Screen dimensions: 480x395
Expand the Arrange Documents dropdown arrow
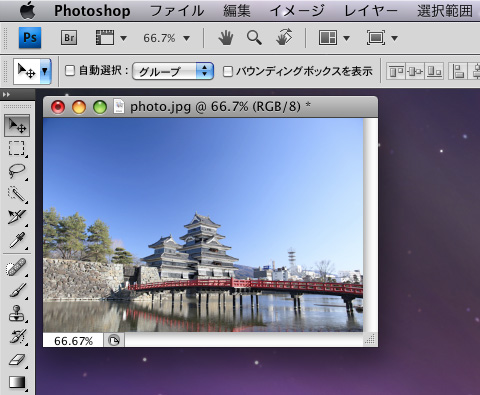tap(346, 38)
